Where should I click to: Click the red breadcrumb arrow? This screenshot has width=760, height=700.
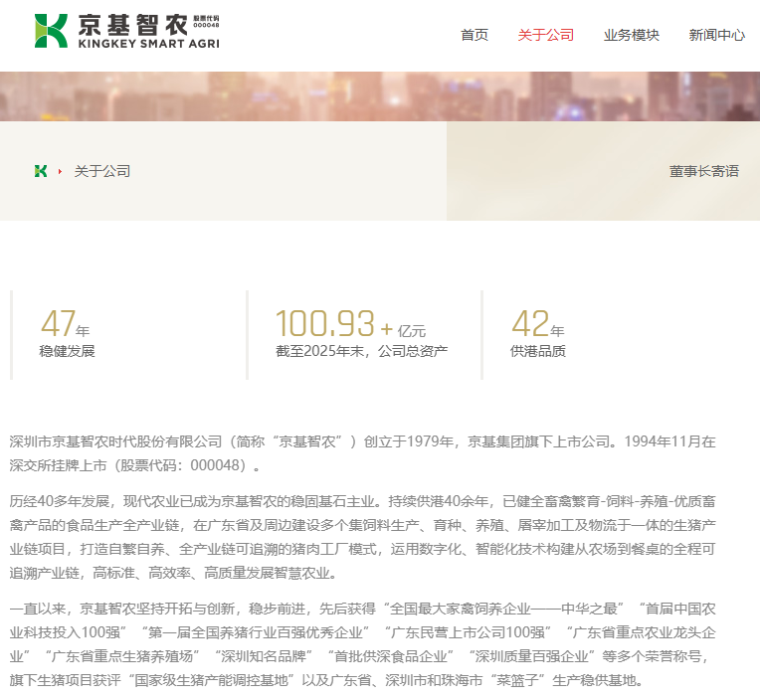click(x=60, y=171)
